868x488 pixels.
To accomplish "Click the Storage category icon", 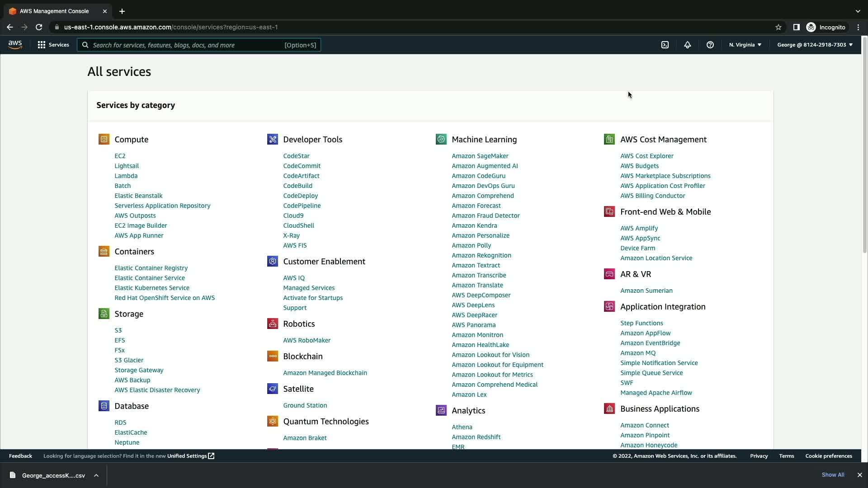I will point(104,314).
